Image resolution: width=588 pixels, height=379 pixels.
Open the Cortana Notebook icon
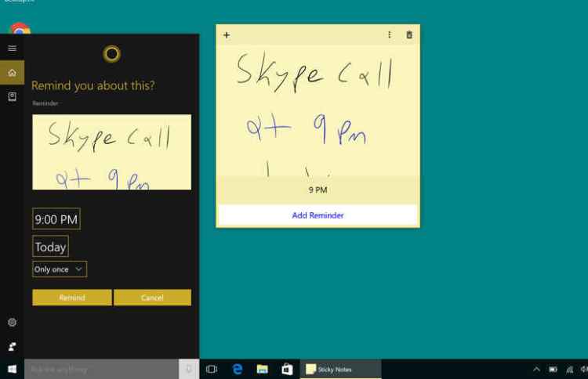pyautogui.click(x=12, y=96)
